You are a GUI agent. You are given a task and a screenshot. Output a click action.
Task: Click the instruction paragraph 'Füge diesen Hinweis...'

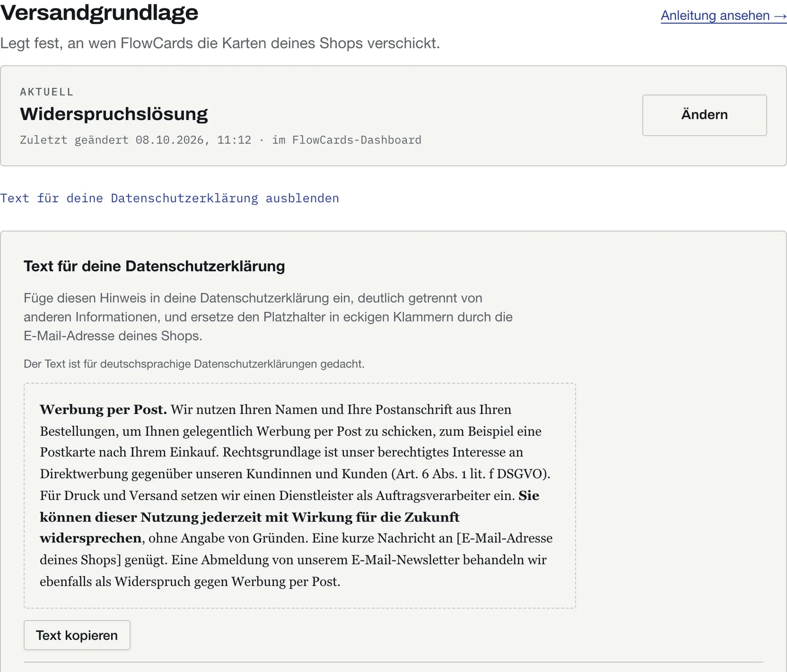pyautogui.click(x=268, y=317)
